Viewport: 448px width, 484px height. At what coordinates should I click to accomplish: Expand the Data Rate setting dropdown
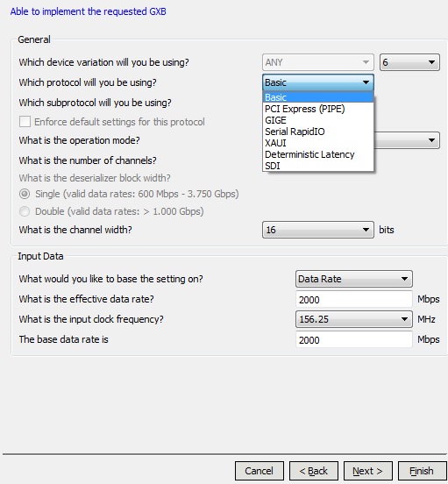(353, 279)
